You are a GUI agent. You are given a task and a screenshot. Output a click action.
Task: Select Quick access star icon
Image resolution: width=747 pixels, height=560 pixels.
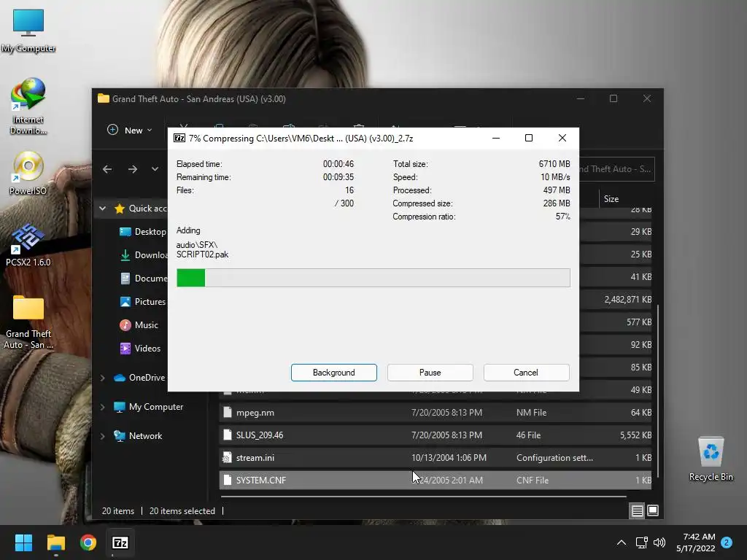coord(120,208)
